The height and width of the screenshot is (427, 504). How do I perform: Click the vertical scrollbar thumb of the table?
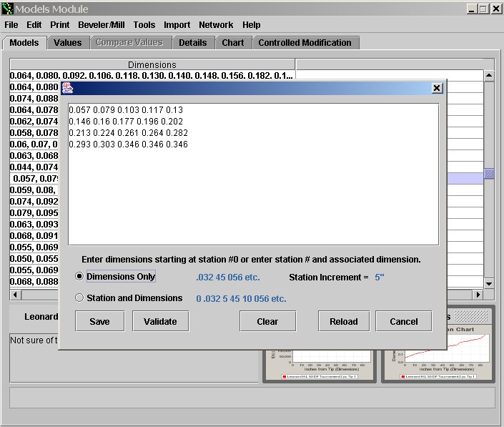pyautogui.click(x=489, y=173)
